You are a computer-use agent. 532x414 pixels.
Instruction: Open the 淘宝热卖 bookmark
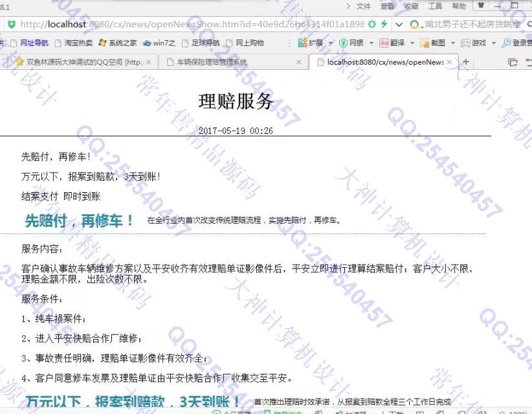point(74,43)
